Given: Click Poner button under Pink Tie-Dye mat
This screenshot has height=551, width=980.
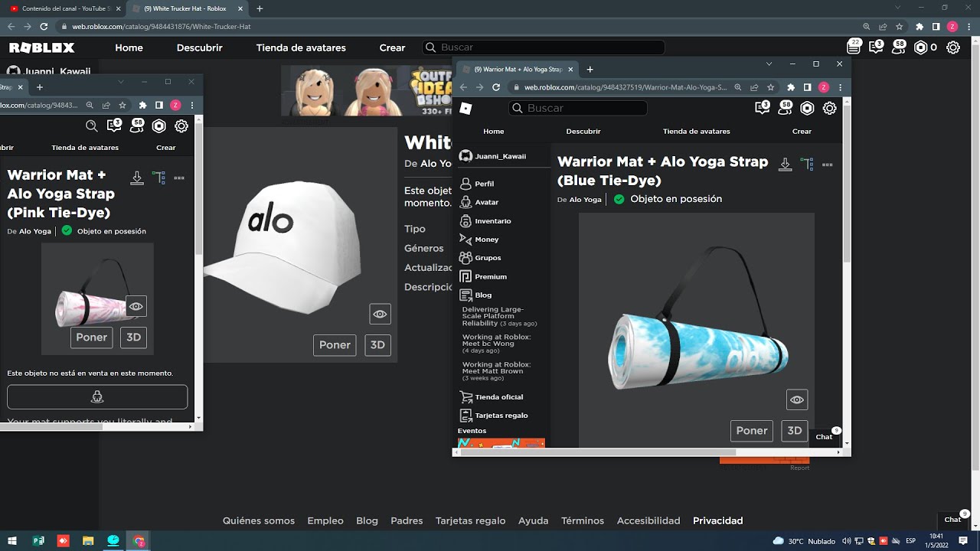Looking at the screenshot, I should pyautogui.click(x=91, y=337).
